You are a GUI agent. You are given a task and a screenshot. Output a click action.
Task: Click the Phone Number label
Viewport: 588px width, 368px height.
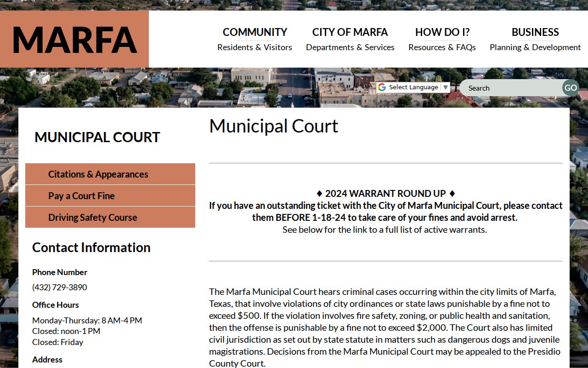(60, 272)
